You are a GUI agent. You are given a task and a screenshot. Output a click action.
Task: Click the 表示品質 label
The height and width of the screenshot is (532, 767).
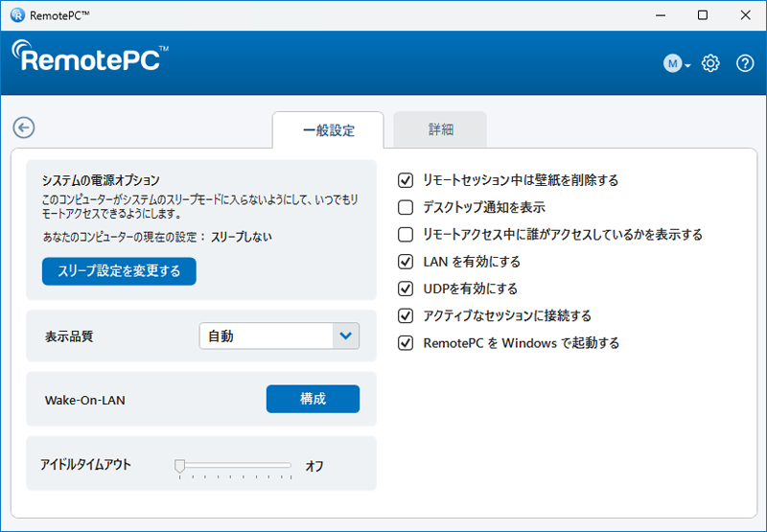pyautogui.click(x=69, y=336)
